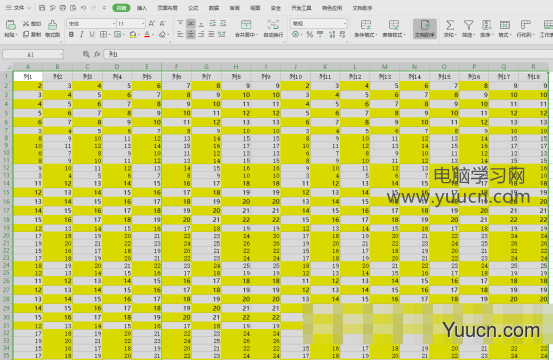Click the A1 name box field
This screenshot has height=360, width=553.
pyautogui.click(x=33, y=54)
